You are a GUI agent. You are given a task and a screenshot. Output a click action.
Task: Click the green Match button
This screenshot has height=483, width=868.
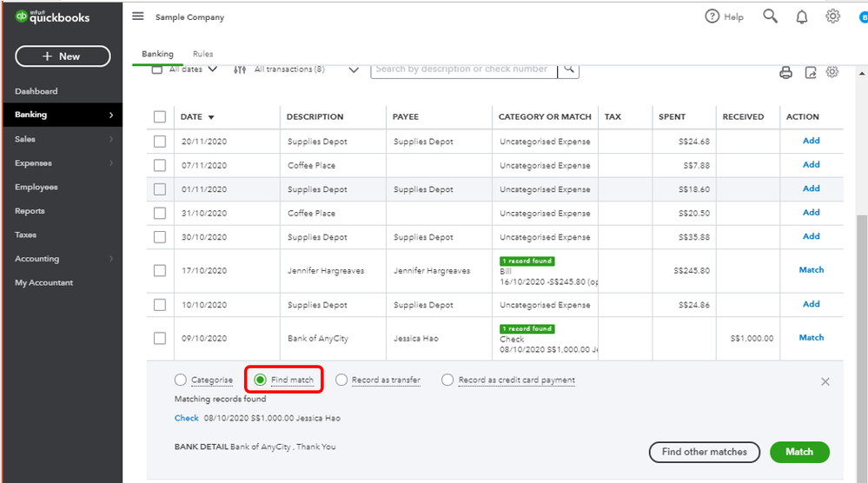[x=799, y=452]
